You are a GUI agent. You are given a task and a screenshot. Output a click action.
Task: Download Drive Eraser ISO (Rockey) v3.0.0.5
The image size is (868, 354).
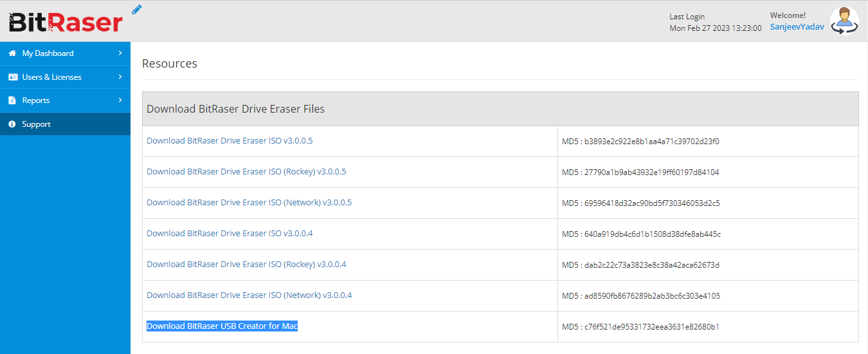(x=246, y=171)
